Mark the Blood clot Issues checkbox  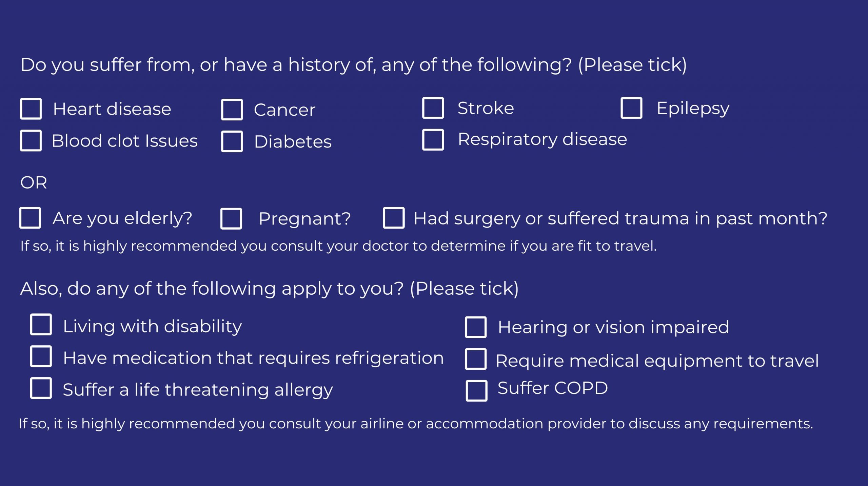coord(31,140)
